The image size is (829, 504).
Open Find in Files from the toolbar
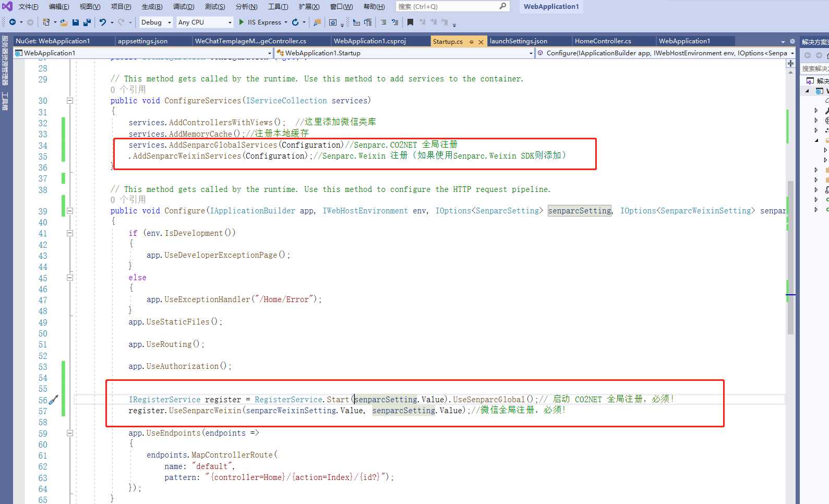[317, 22]
